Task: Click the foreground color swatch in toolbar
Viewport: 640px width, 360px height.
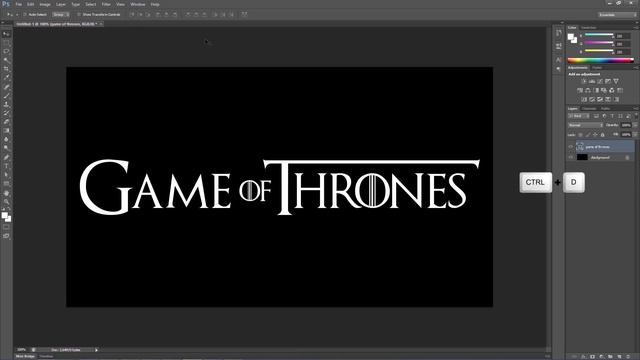Action: tap(4, 215)
